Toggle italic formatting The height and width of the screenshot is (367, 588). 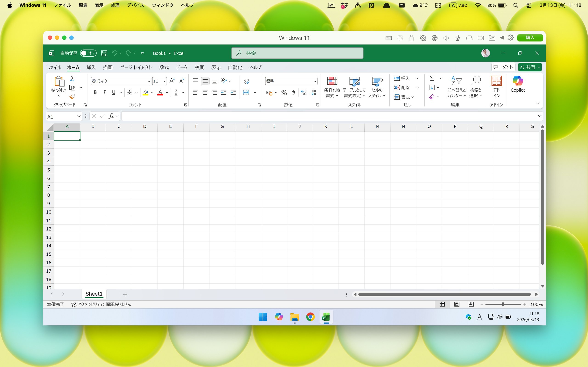105,92
